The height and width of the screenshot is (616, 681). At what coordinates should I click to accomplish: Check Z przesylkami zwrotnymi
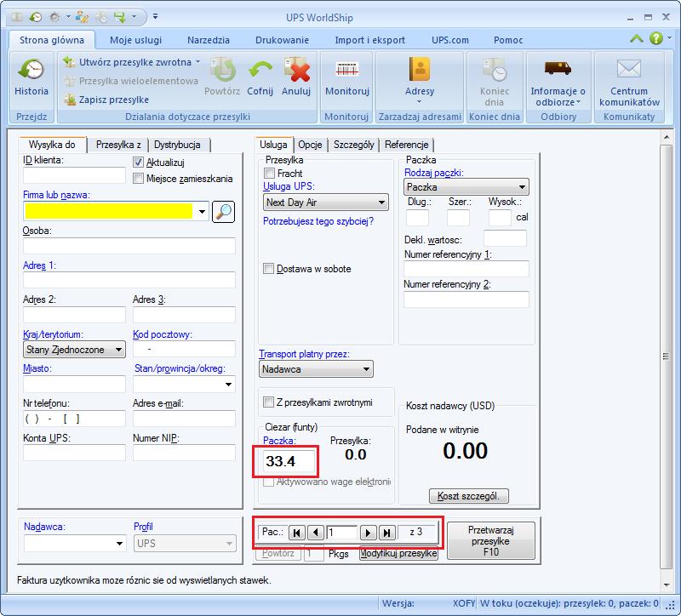coord(268,402)
